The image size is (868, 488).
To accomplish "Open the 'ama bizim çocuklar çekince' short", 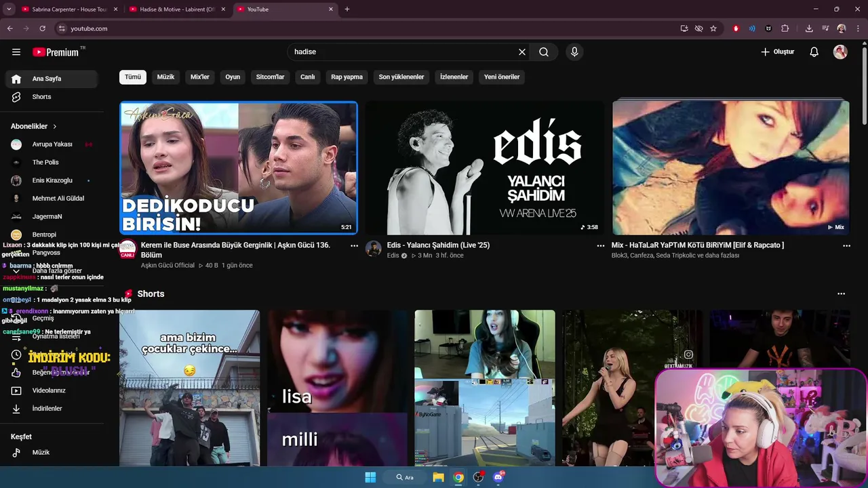I will click(x=189, y=388).
